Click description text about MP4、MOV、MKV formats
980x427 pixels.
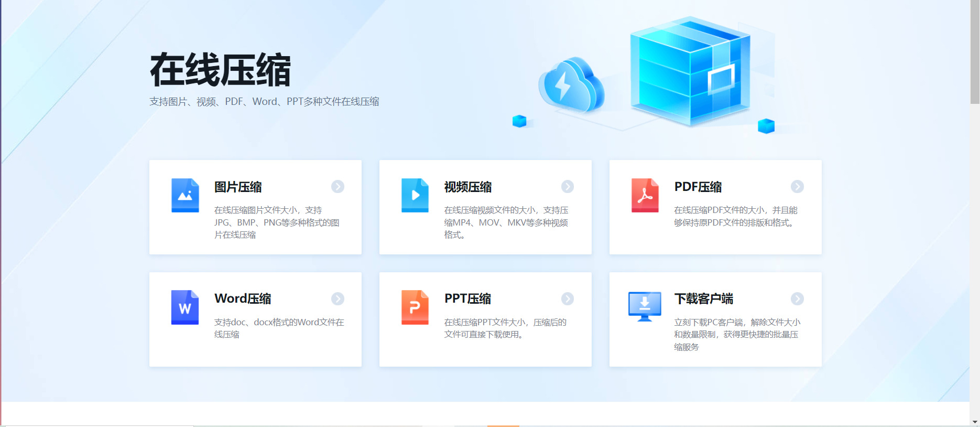[x=506, y=222]
